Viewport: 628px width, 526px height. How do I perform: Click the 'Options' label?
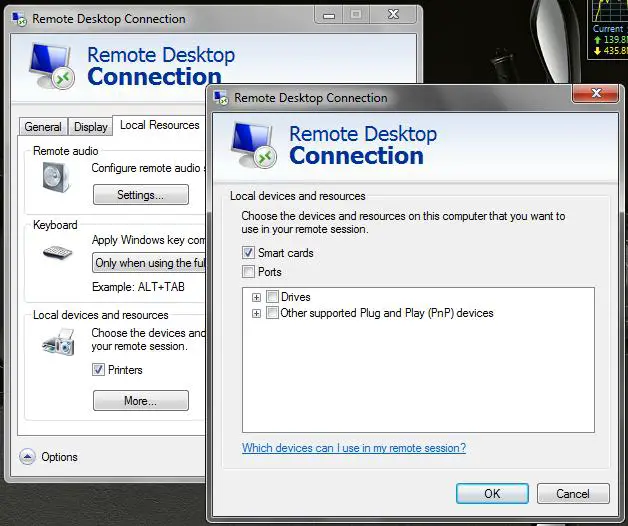[x=59, y=457]
